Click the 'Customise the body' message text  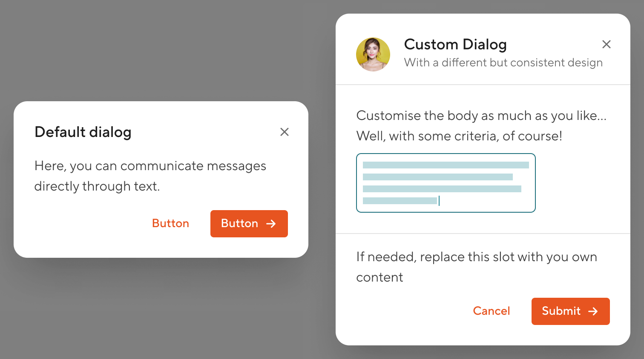click(481, 125)
